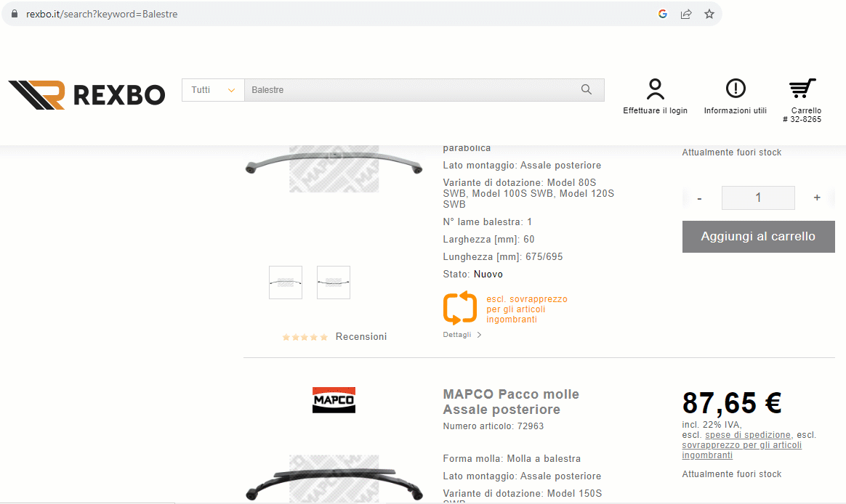Open the shopping cart icon
Viewport: 846px width, 504px height.
click(802, 89)
